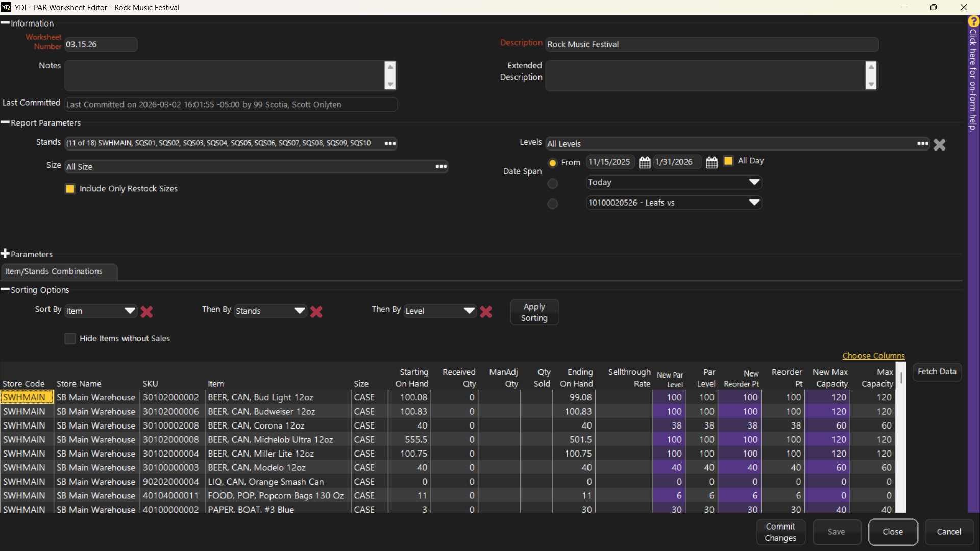Open the Stands selection ellipsis button
This screenshot has width=980, height=551.
pos(390,143)
